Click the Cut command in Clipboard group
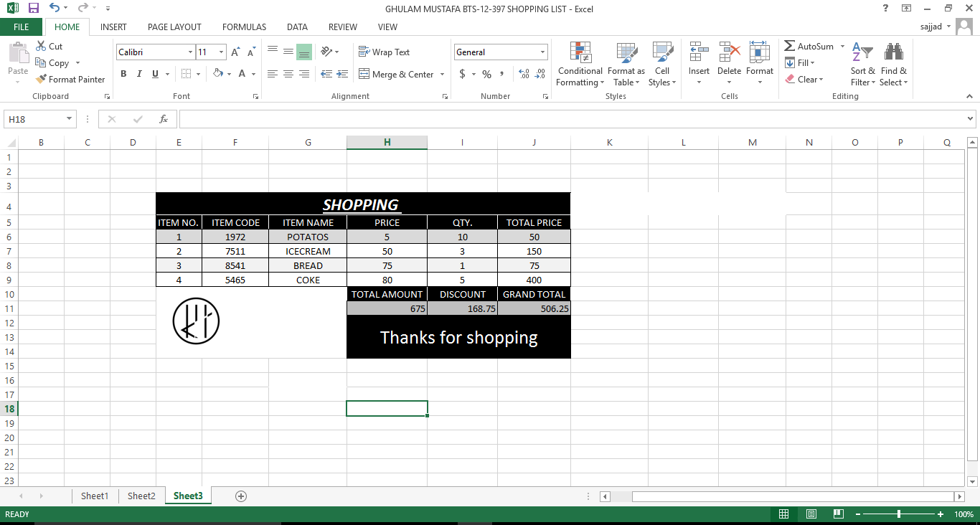 tap(49, 45)
